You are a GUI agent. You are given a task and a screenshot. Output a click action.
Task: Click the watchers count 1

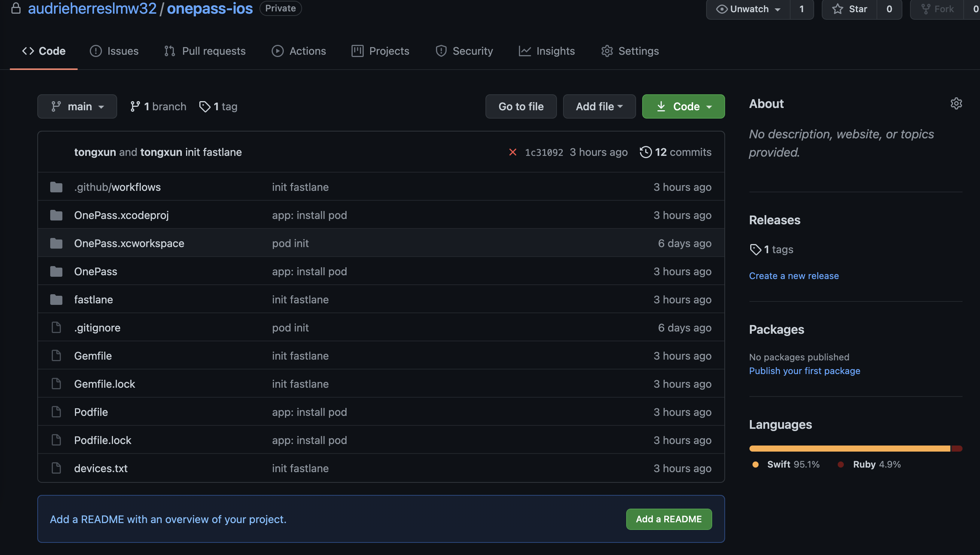click(802, 9)
